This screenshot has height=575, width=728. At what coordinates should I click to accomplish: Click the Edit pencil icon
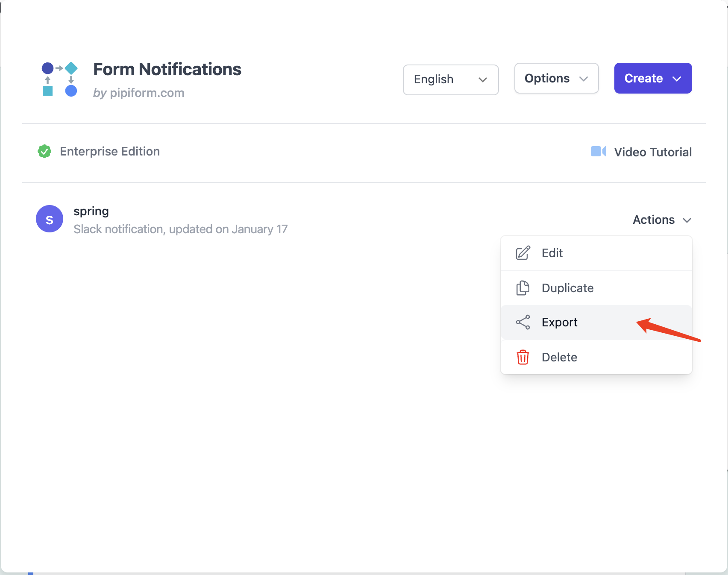tap(523, 252)
